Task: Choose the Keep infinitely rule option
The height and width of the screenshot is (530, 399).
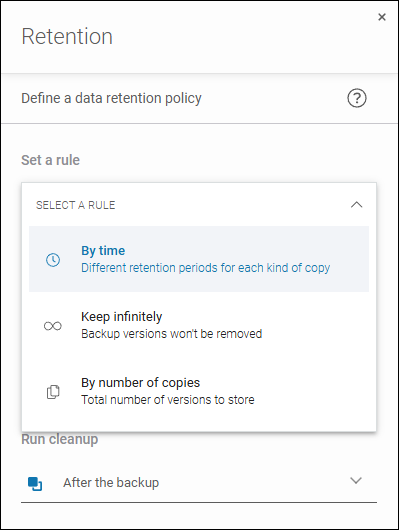Action: tap(199, 325)
